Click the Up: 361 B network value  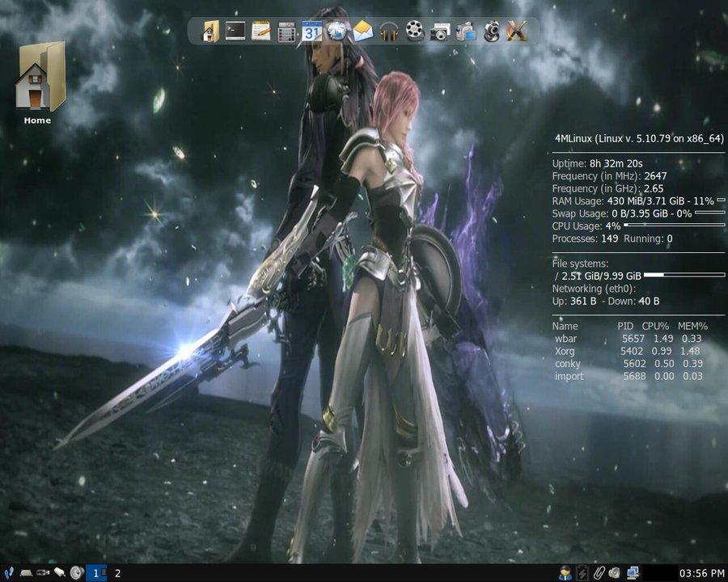coord(574,302)
